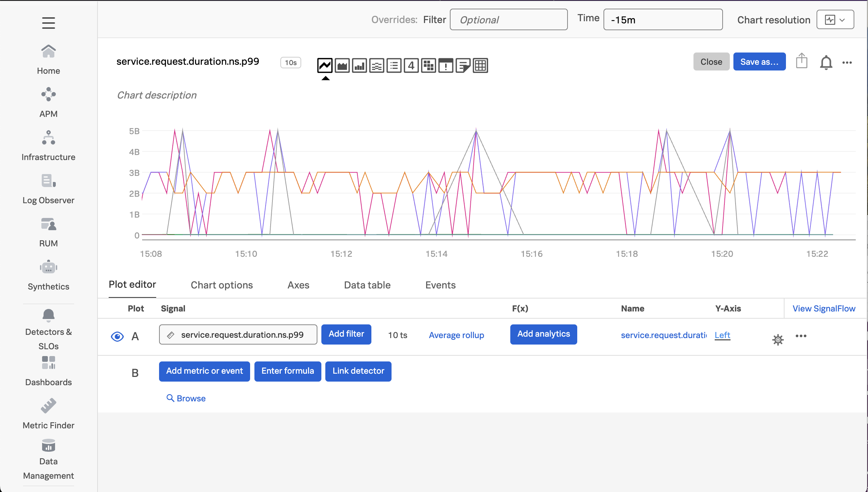Image resolution: width=868 pixels, height=492 pixels.
Task: Change the Average rollup setting
Action: point(456,335)
